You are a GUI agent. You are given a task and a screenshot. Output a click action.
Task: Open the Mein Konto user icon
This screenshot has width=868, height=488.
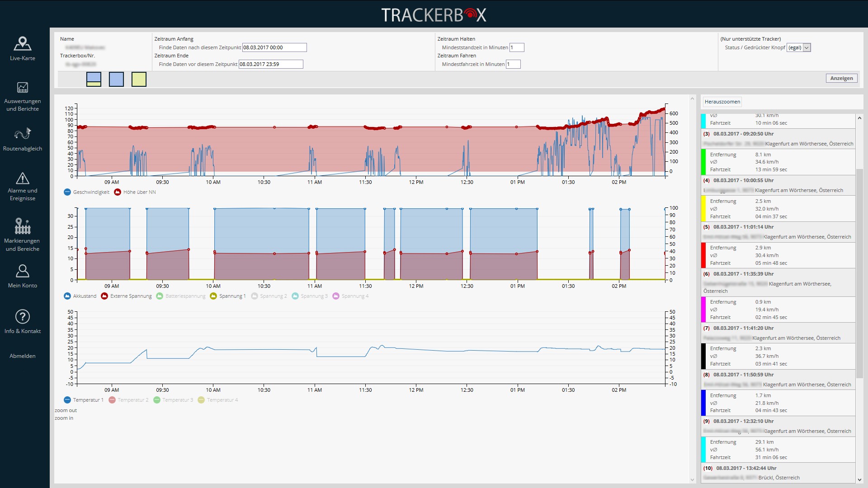[x=22, y=271]
